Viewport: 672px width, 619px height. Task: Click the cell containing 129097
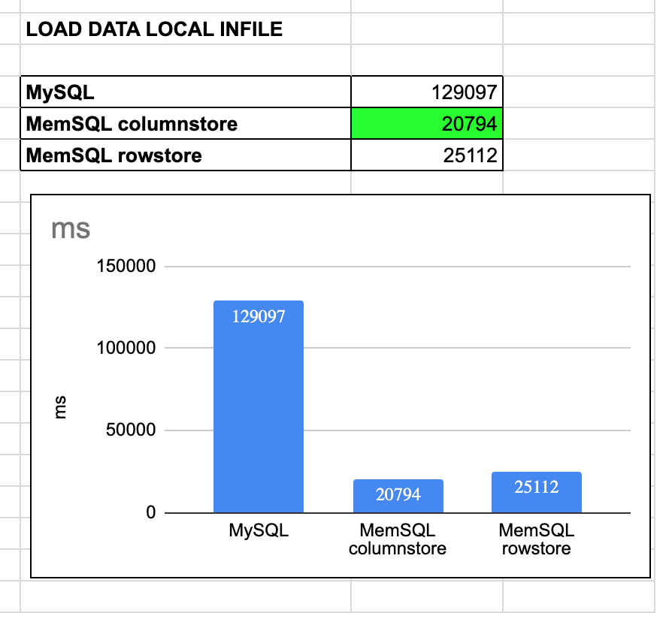tap(427, 92)
